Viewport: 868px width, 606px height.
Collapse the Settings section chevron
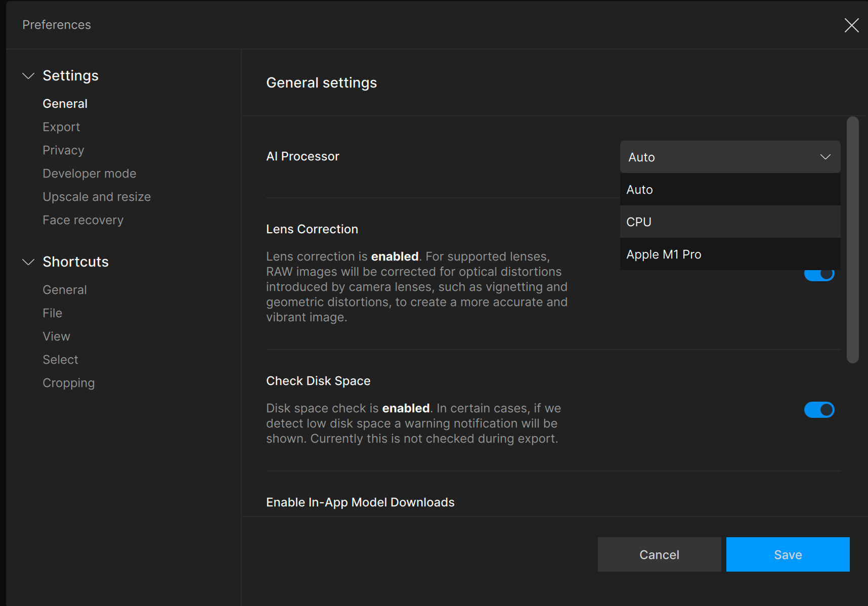point(28,76)
